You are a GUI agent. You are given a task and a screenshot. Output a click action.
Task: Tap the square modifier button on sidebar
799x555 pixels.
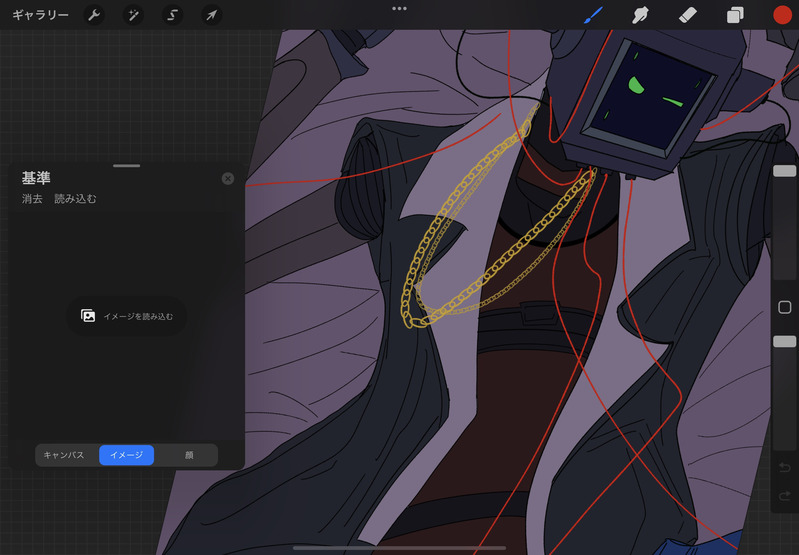click(x=784, y=307)
